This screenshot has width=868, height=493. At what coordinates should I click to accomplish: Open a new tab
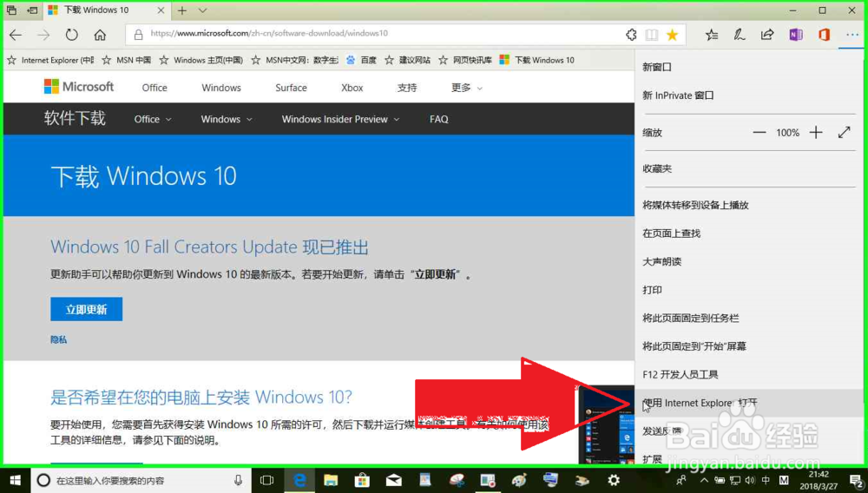pos(182,10)
